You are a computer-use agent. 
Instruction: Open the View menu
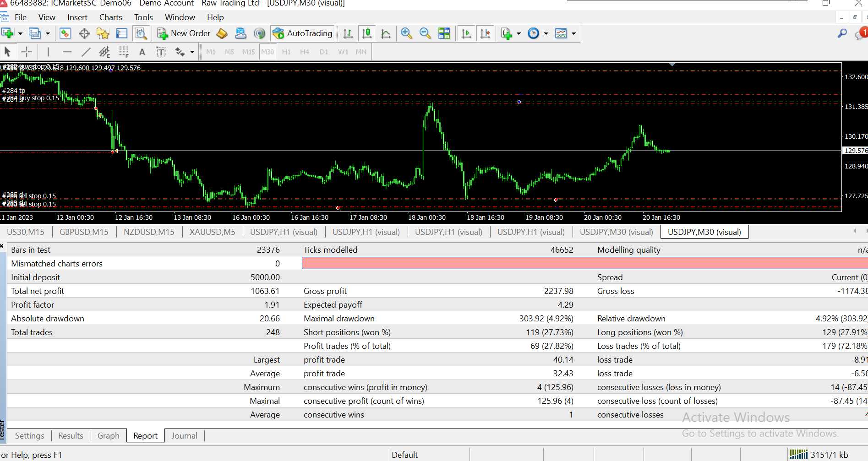click(47, 17)
